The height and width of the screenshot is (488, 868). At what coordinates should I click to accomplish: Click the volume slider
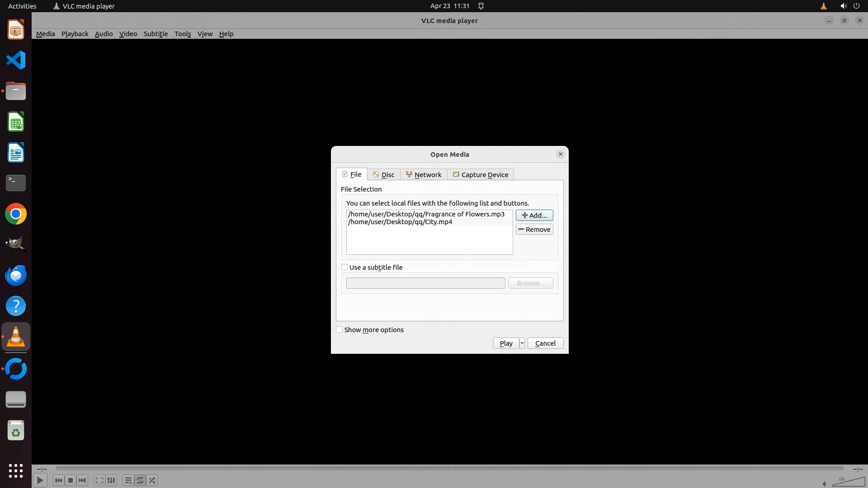click(848, 483)
